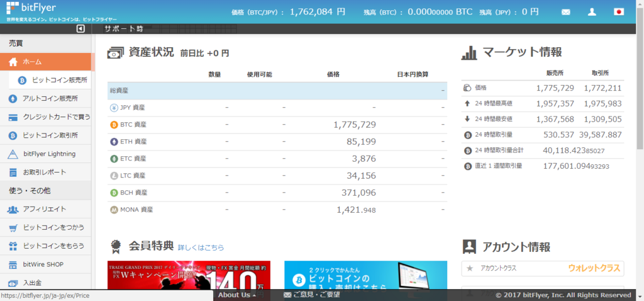644x301 pixels.
Task: Click the 日本円換算 column header
Action: pos(413,74)
